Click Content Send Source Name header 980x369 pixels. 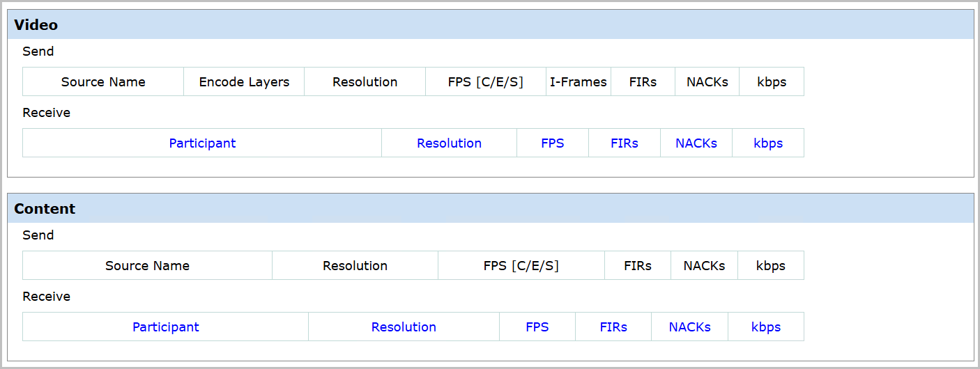pyautogui.click(x=147, y=266)
